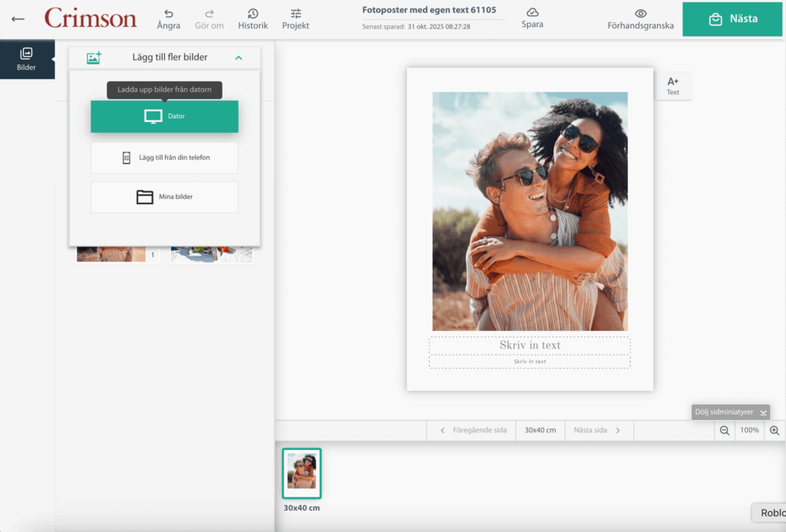Select the 30x40 cm page thumbnail

(301, 472)
